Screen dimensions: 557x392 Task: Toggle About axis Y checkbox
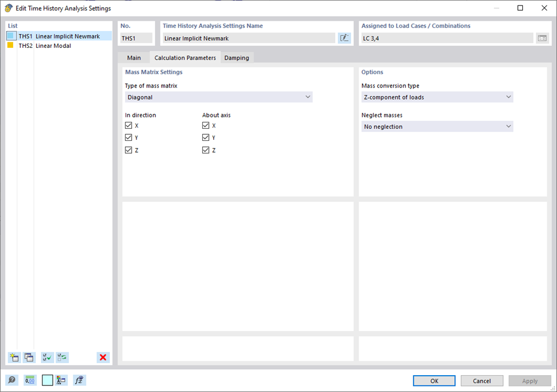coord(206,138)
